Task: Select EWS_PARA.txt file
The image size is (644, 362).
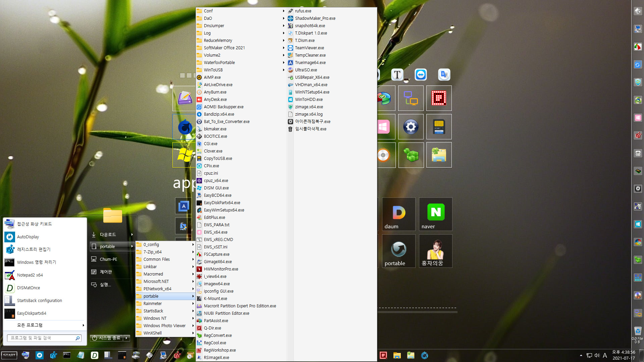Action: tap(217, 225)
